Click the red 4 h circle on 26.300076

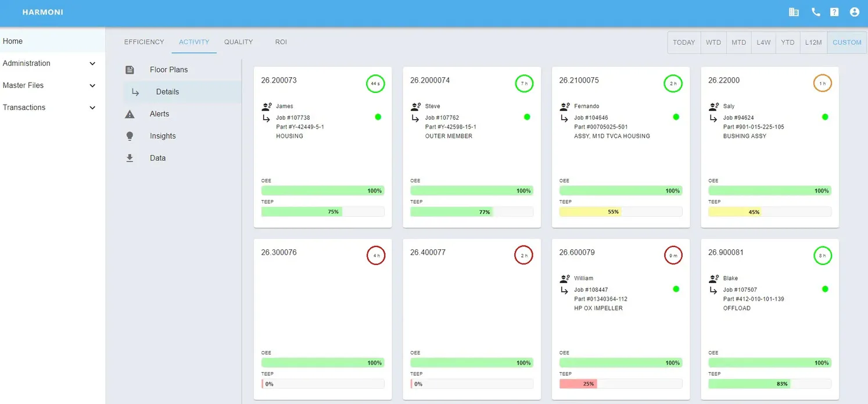coord(376,255)
